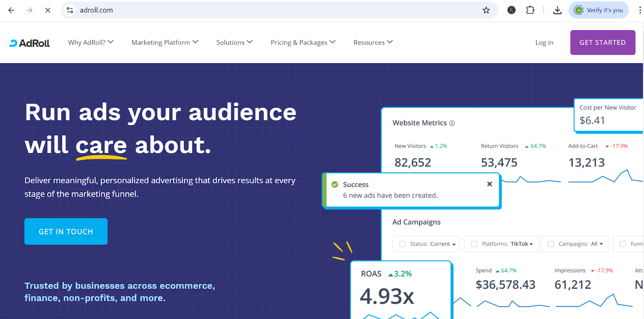Click the Add-to-Cart value 13,213
This screenshot has height=319, width=644.
pos(586,162)
